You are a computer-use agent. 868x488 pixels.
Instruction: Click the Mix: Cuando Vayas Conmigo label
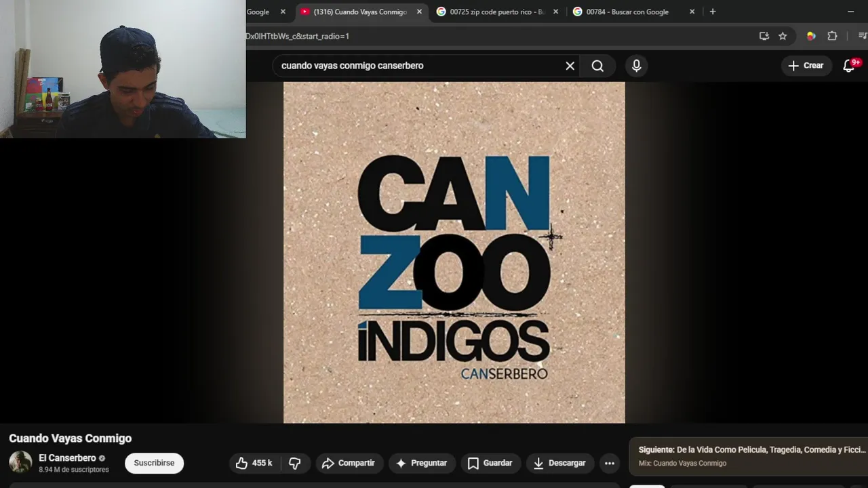(x=682, y=464)
